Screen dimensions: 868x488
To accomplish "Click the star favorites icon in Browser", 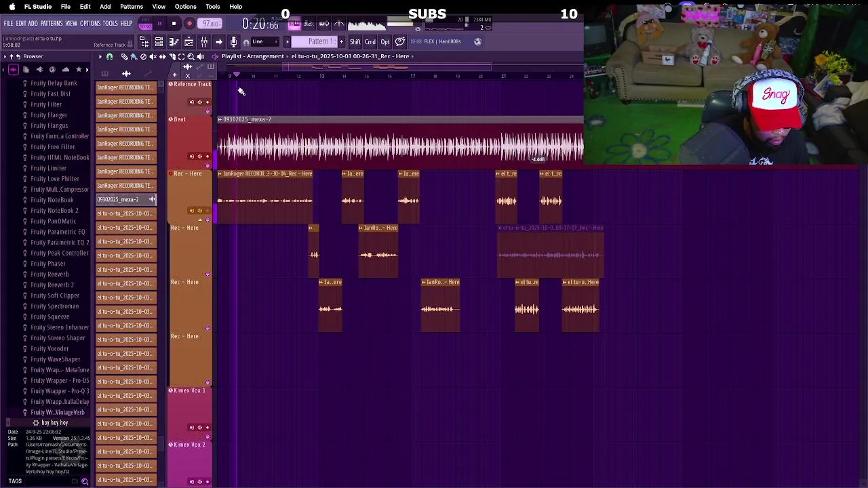I will coord(79,69).
